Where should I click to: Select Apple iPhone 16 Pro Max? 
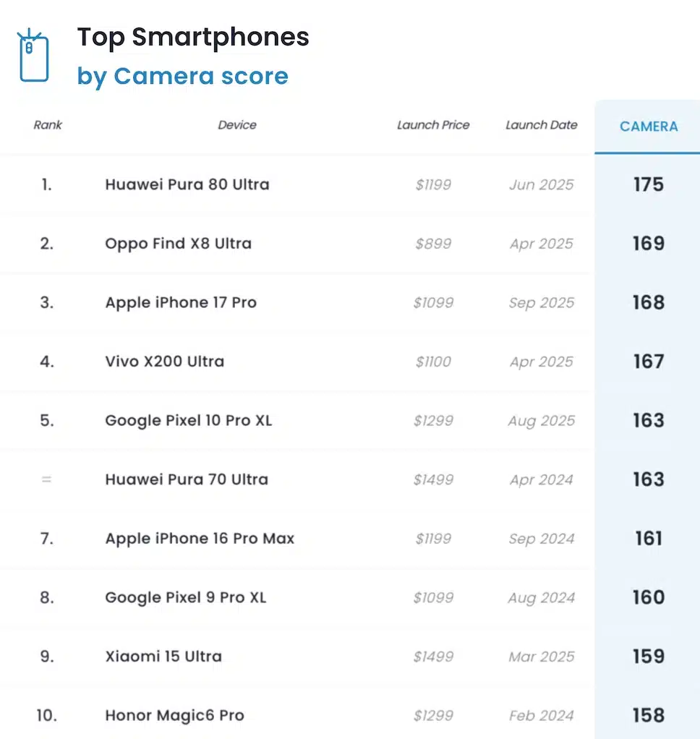(x=200, y=539)
